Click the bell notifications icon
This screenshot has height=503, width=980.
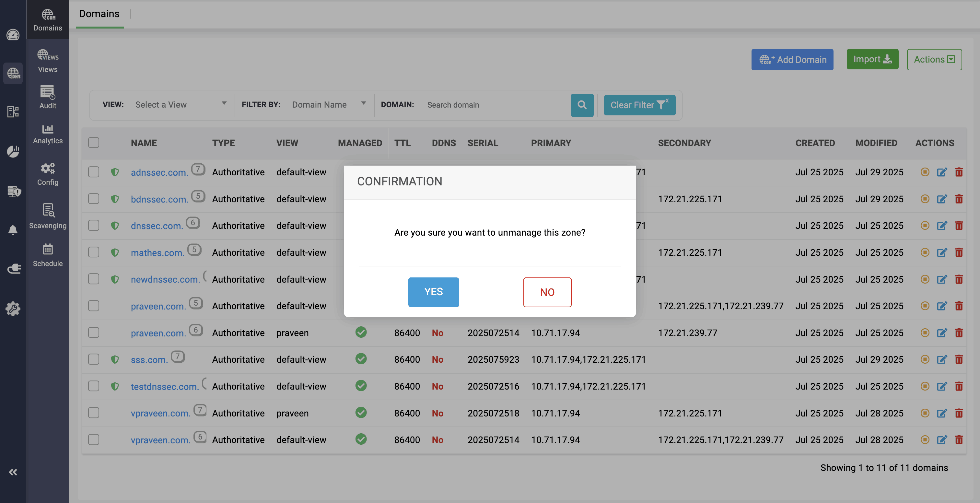(x=13, y=230)
